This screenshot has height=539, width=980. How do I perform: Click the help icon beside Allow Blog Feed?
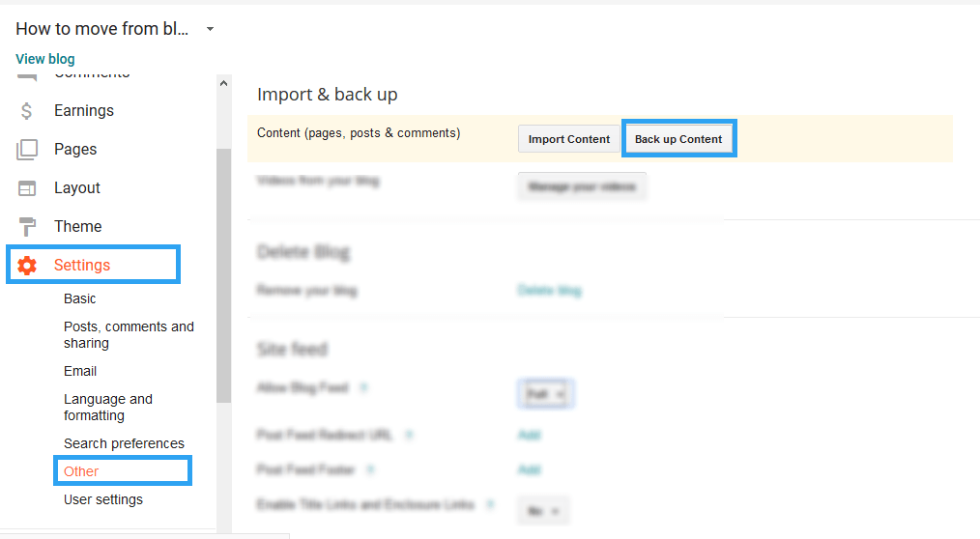[363, 388]
